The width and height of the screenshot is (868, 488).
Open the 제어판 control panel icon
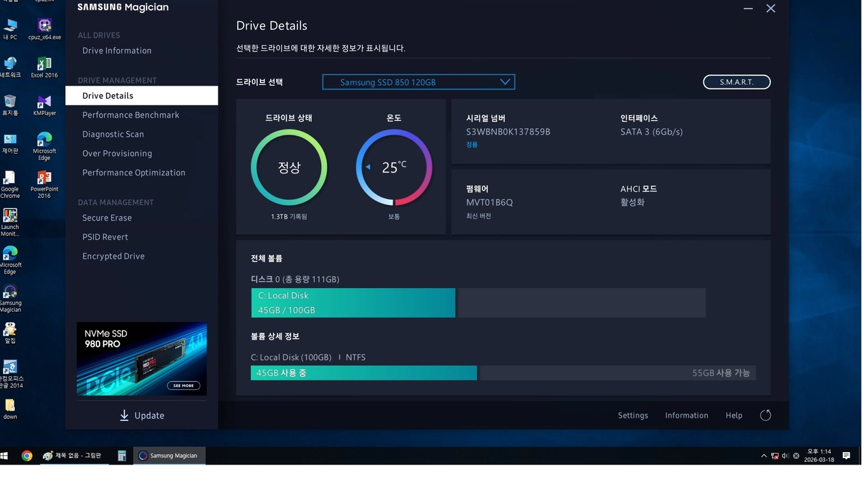click(10, 143)
